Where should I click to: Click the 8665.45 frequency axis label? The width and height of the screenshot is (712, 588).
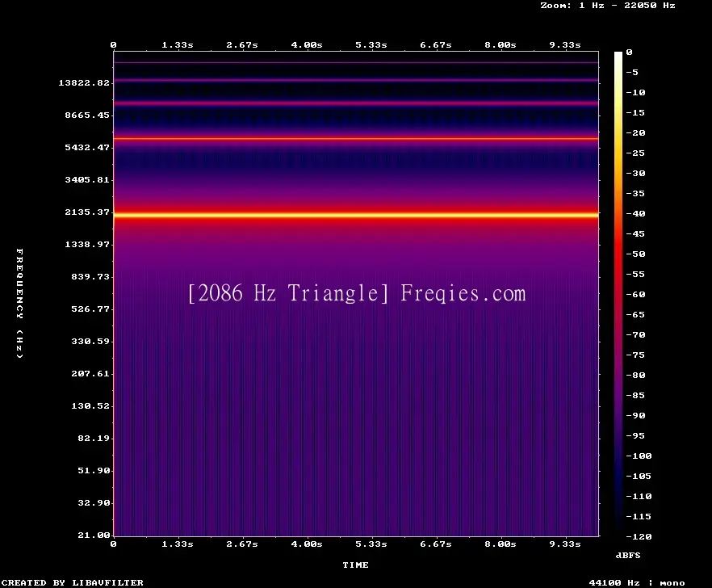[87, 115]
